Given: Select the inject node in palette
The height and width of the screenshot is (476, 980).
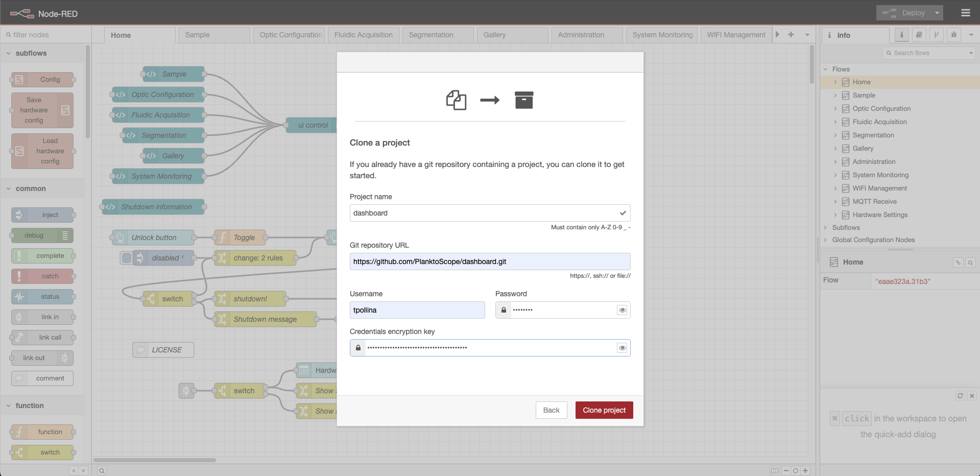Looking at the screenshot, I should 42,215.
